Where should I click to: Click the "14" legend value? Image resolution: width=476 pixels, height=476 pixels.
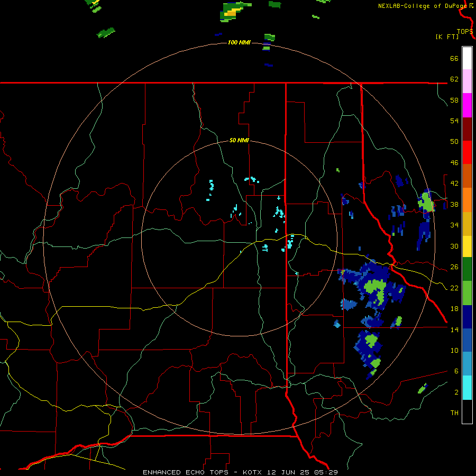click(x=454, y=329)
